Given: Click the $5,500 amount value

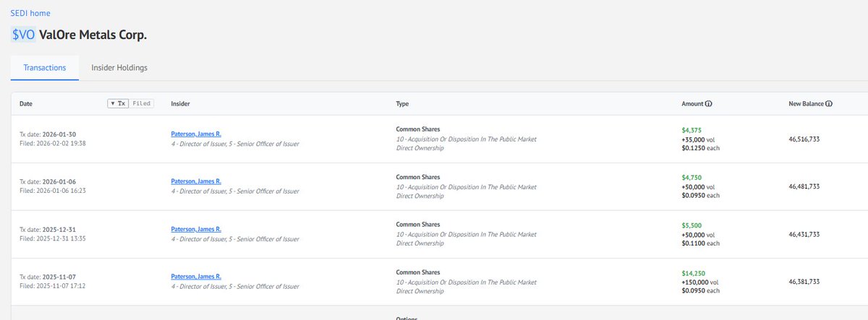Looking at the screenshot, I should coord(692,225).
